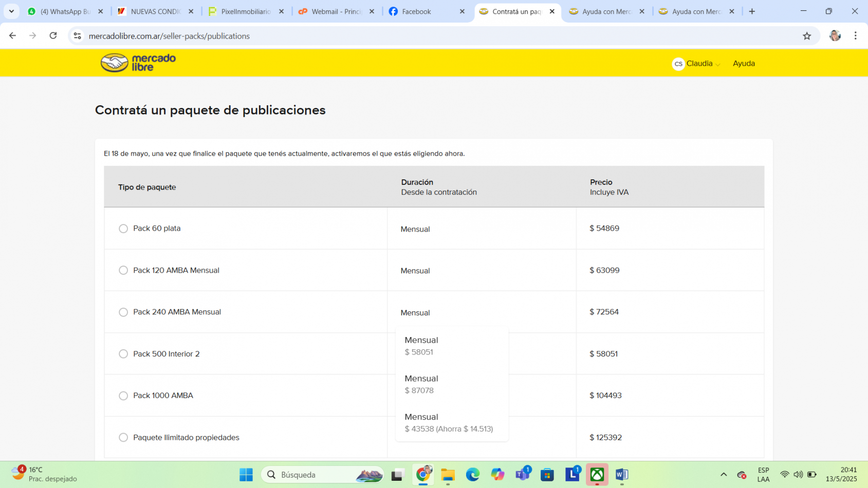
Task: Click the CS user avatar
Action: (x=678, y=64)
